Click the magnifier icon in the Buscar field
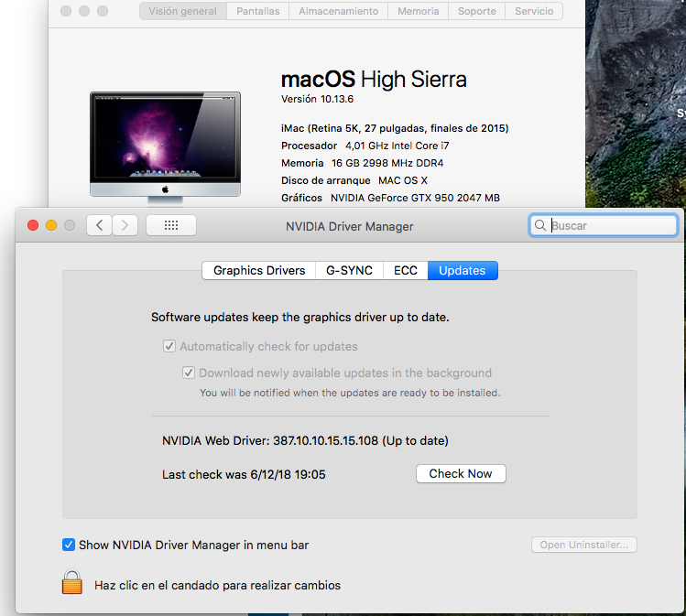 (x=540, y=225)
